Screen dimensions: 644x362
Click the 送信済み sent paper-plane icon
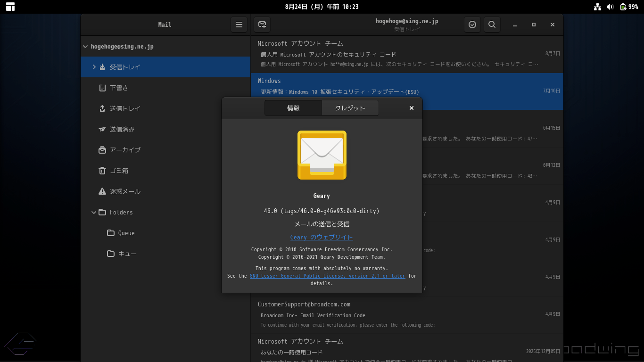tap(102, 129)
